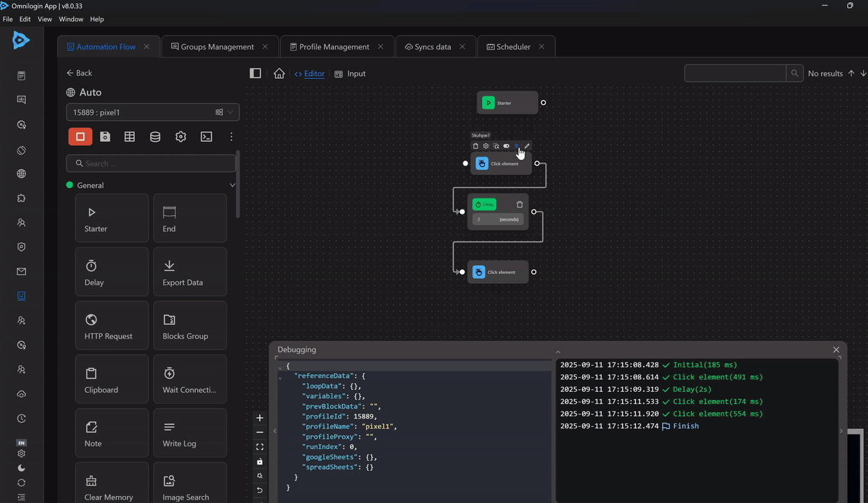Open the 15889 : pixel1 profile dropdown
The image size is (868, 503).
(152, 112)
